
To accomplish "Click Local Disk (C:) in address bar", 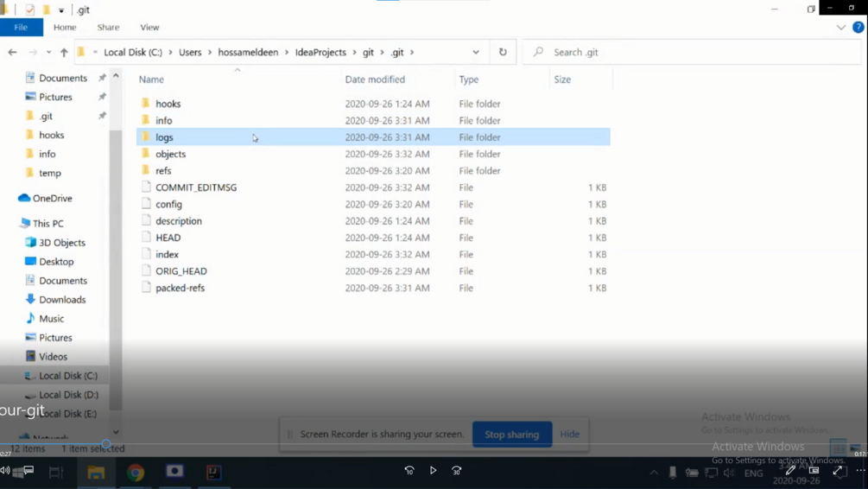I will click(133, 52).
